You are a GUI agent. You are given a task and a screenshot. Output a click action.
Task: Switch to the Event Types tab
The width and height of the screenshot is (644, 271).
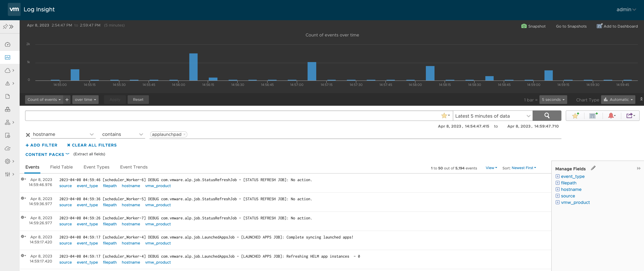[x=96, y=167]
